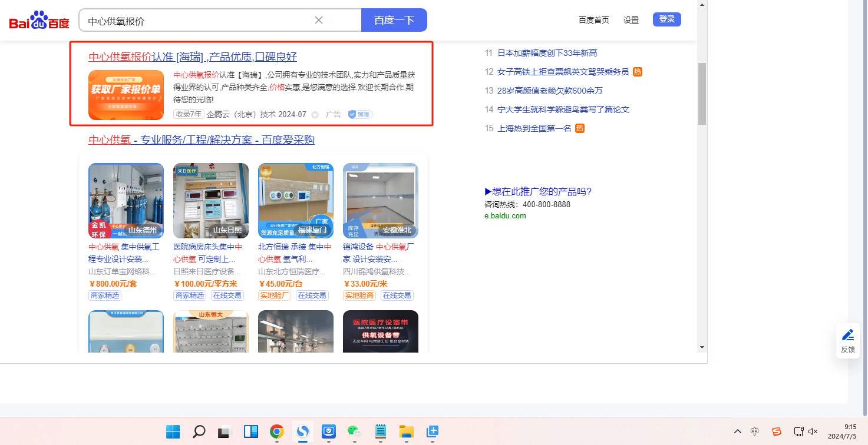This screenshot has height=445, width=868.
Task: Open the 设置 settings menu
Action: 631,20
